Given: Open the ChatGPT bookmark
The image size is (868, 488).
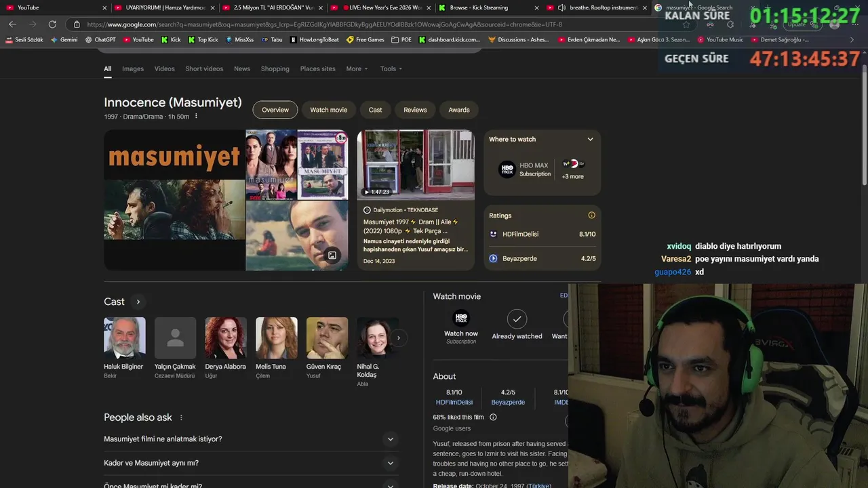Looking at the screenshot, I should click(100, 40).
